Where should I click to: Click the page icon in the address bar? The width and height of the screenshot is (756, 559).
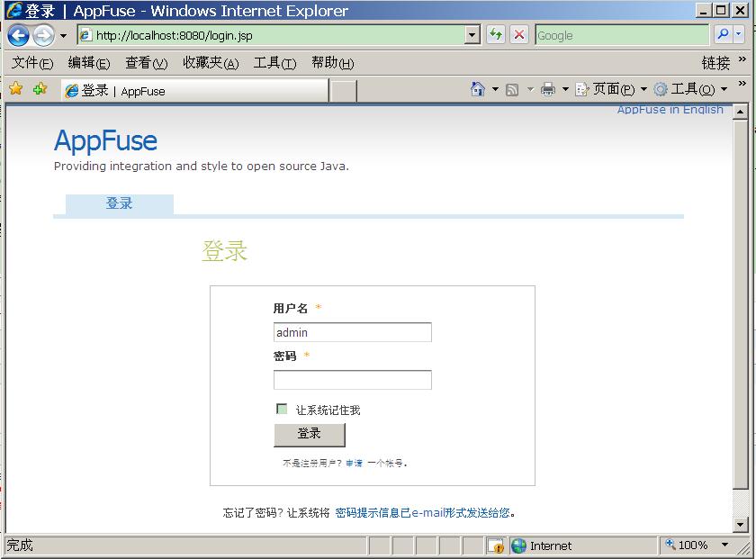click(85, 35)
